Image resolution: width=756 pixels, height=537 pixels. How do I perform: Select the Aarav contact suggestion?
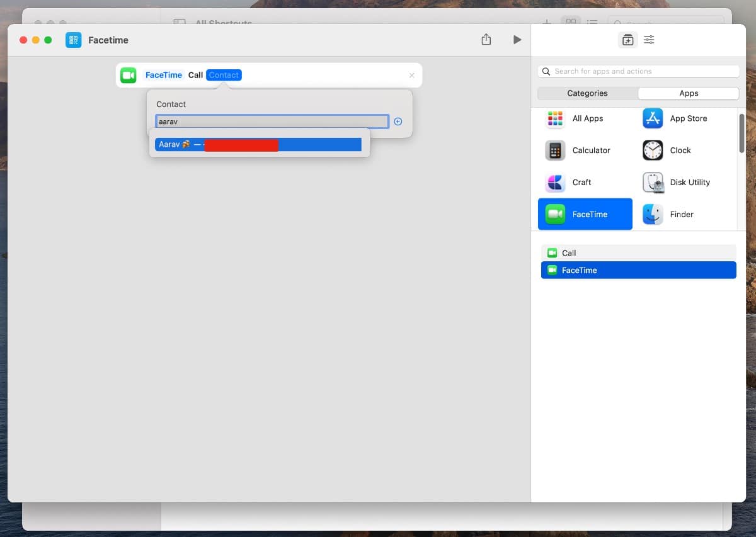pos(258,145)
